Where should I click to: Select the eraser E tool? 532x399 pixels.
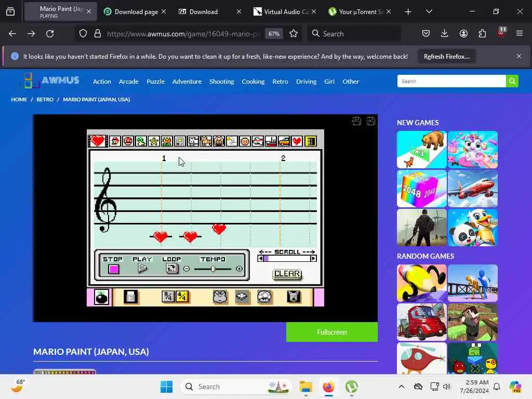130,297
